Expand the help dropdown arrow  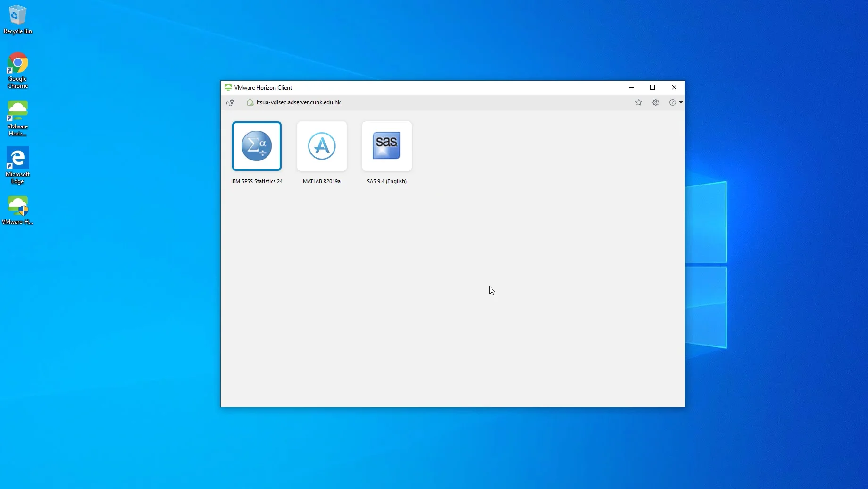[x=681, y=102]
